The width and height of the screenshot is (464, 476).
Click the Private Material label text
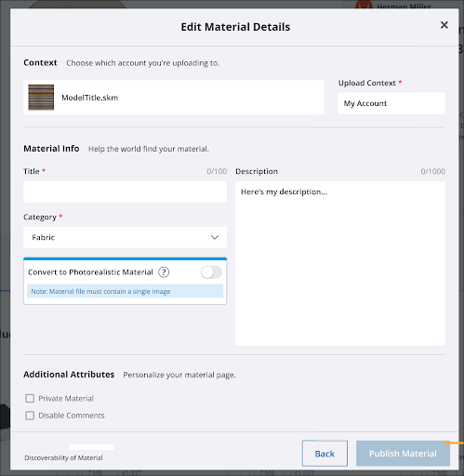pos(66,398)
